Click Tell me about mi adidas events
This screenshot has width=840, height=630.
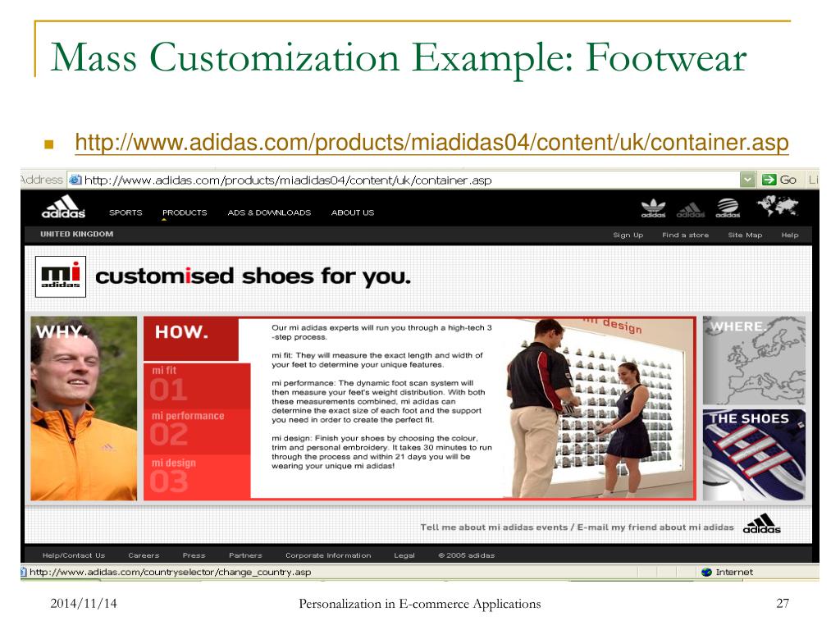click(493, 527)
